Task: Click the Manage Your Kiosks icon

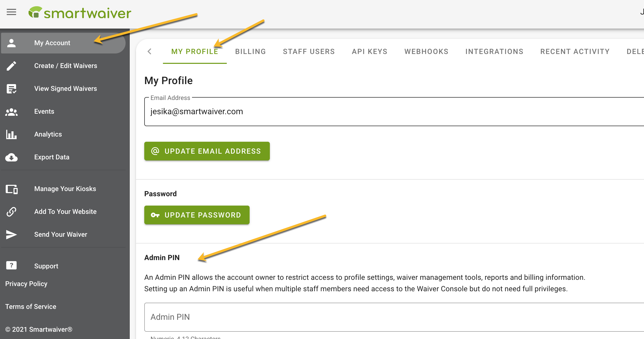Action: 11,189
